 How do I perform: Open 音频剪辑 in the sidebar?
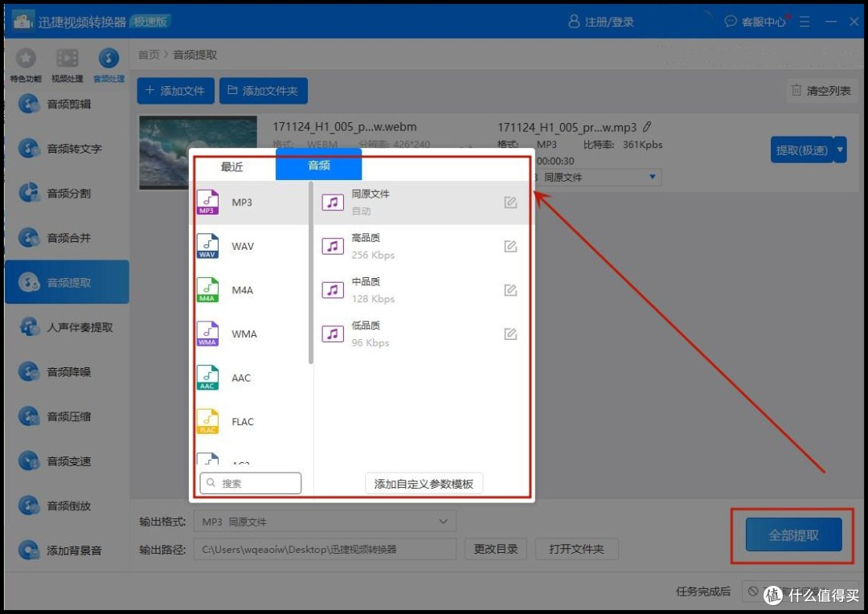click(x=67, y=104)
